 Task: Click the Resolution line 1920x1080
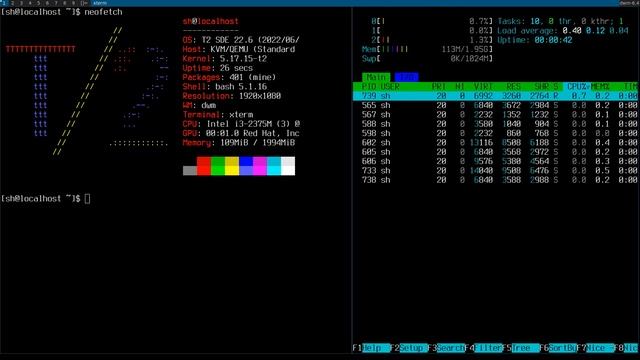[232, 96]
